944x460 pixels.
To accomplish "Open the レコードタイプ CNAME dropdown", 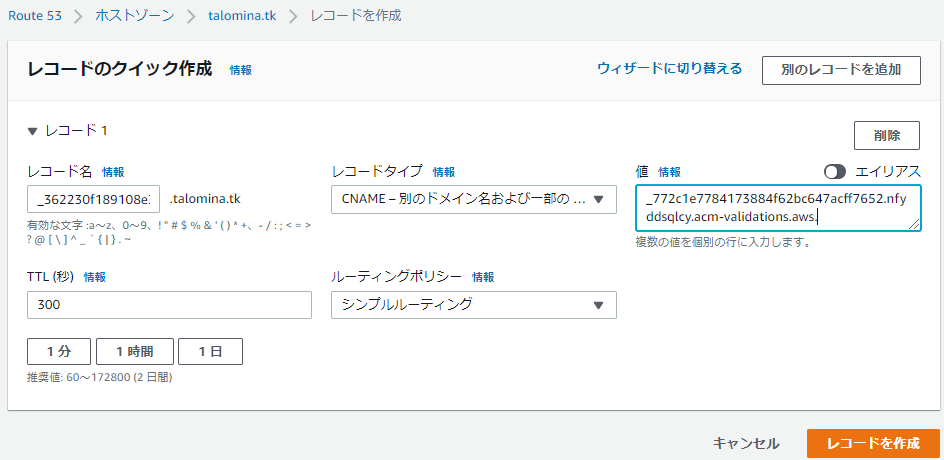I will coord(474,199).
